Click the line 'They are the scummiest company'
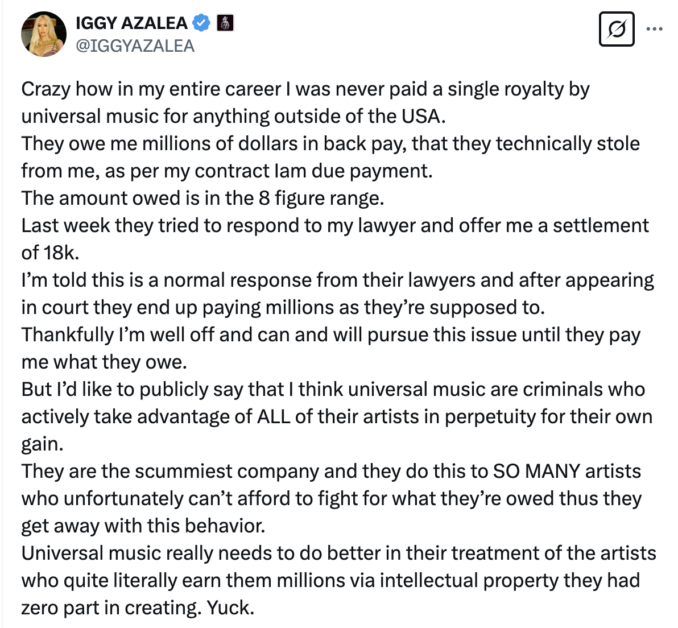Image resolution: width=678 pixels, height=628 pixels. click(x=331, y=471)
